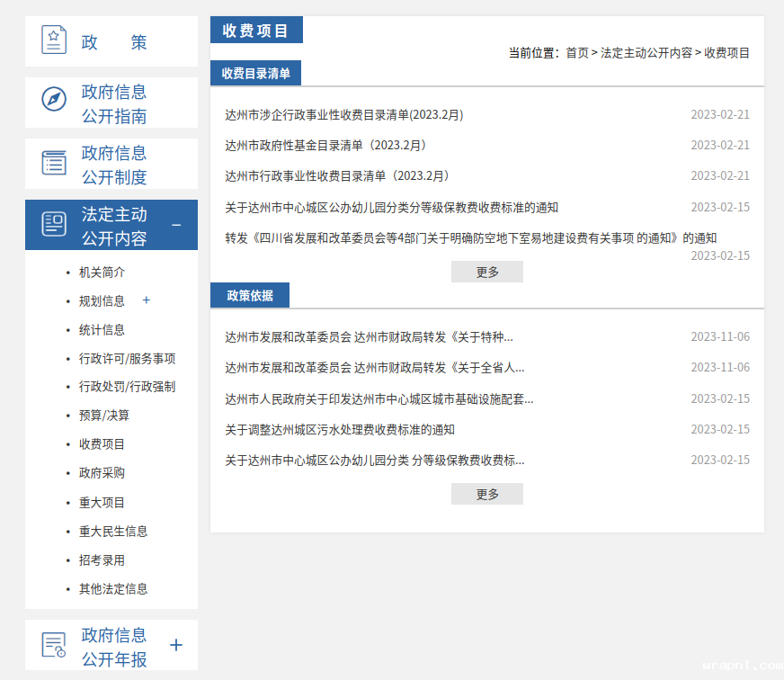Open the 政策依据 tab
Screen dimensions: 784x680
click(x=250, y=295)
